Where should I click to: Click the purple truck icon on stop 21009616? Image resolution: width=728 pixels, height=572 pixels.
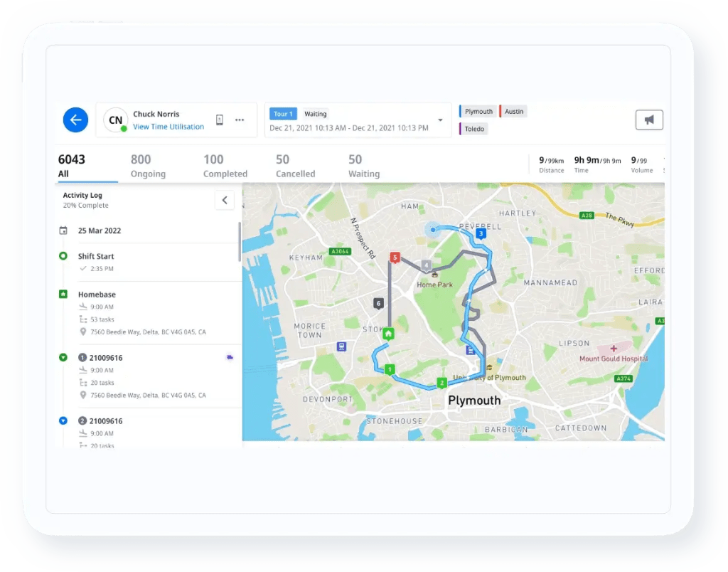230,358
